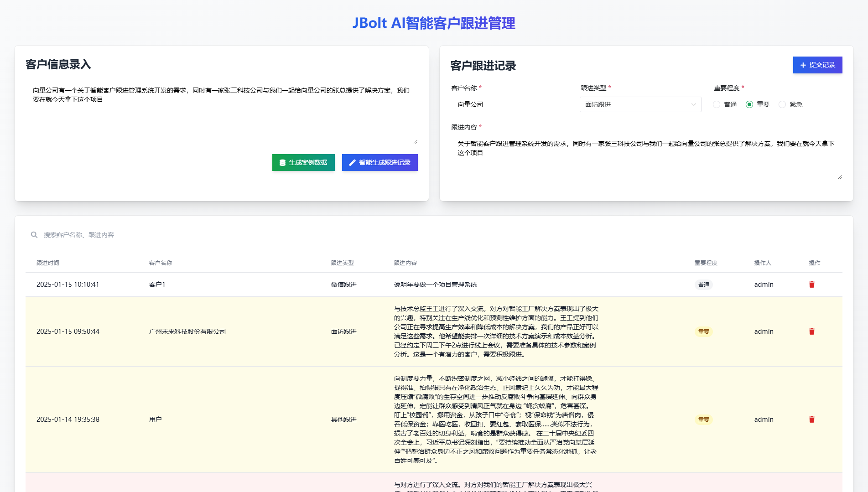Click the 客户名称 table column header

[161, 263]
